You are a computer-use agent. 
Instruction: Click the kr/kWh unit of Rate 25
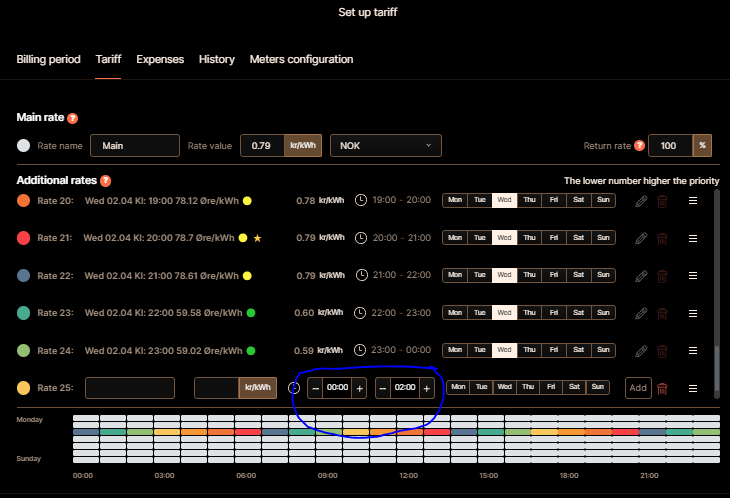click(x=257, y=388)
